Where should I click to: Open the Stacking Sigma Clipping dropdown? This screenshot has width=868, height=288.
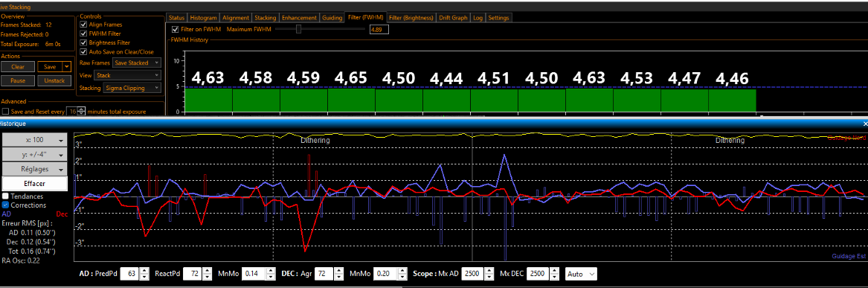click(x=132, y=88)
